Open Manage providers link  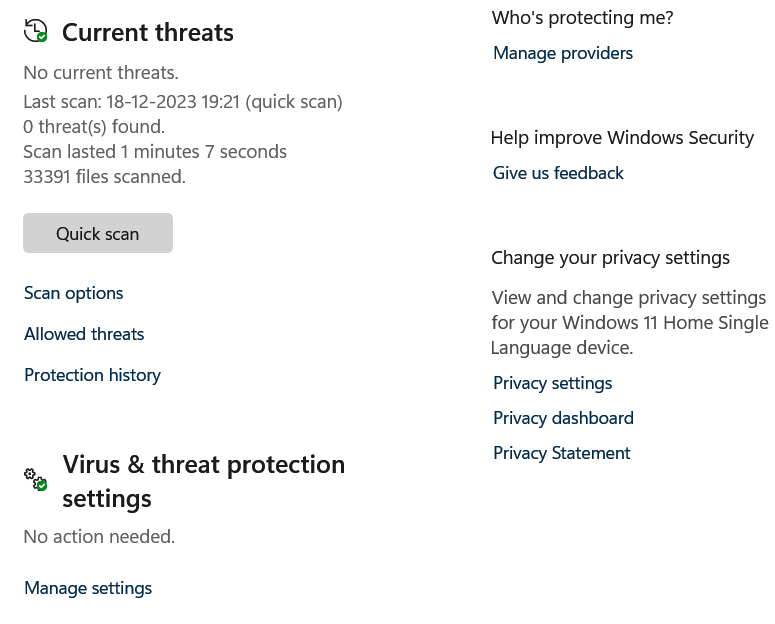click(563, 53)
